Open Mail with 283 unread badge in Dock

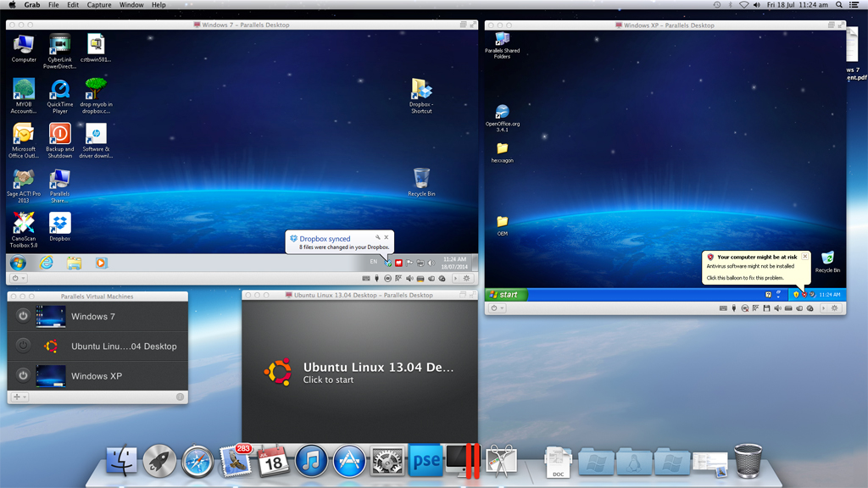click(236, 460)
